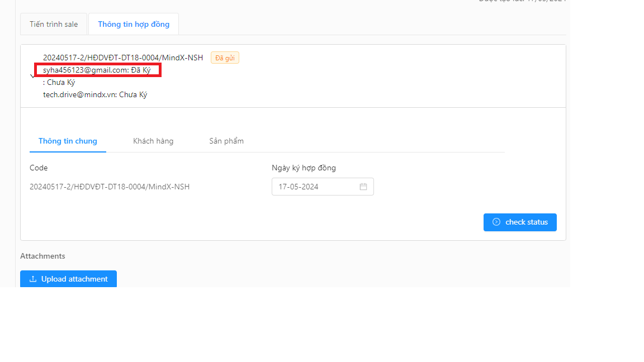Click the contract code value under Code

click(110, 187)
